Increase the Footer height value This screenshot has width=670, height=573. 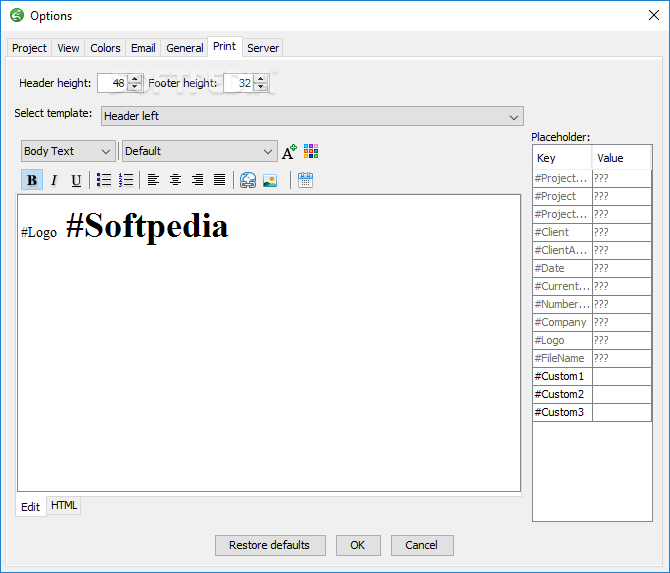261,79
